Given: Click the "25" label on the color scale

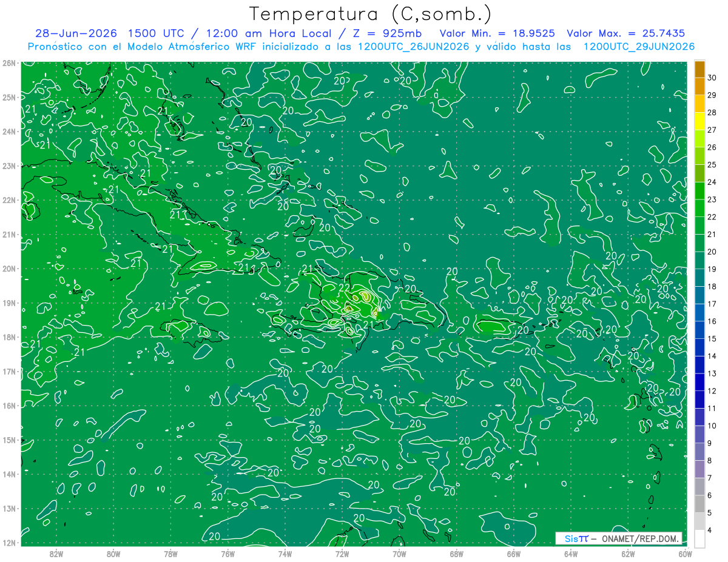Looking at the screenshot, I should [x=712, y=164].
